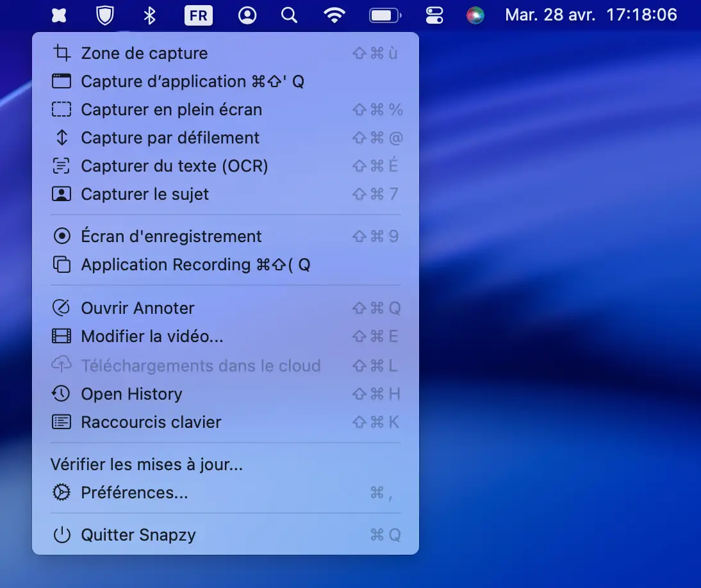Select Application Recording entry

[x=226, y=264]
